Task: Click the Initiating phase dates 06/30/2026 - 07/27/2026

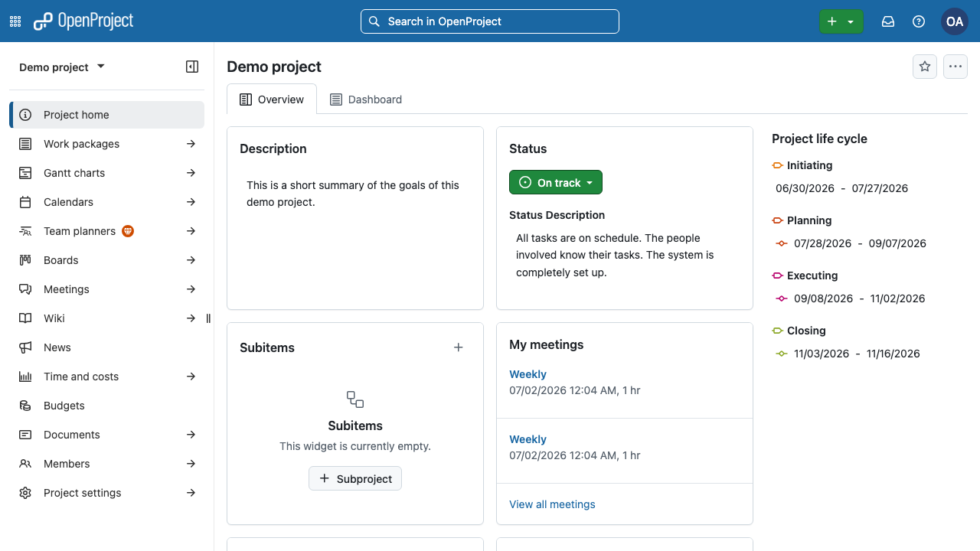Action: [841, 188]
